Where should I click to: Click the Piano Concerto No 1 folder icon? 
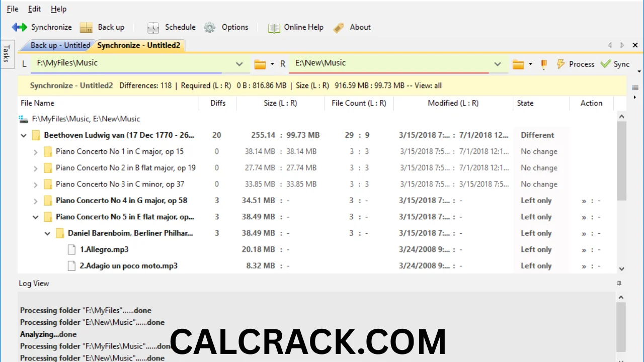click(48, 151)
